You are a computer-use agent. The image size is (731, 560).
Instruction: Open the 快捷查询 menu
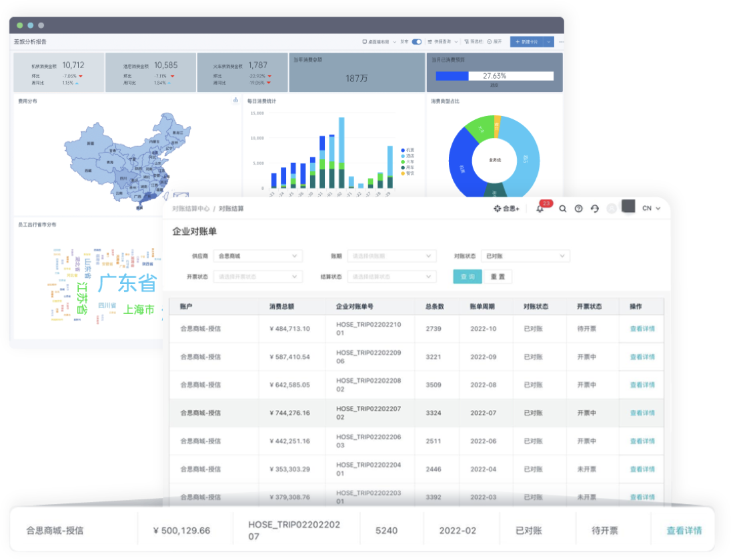click(x=443, y=42)
